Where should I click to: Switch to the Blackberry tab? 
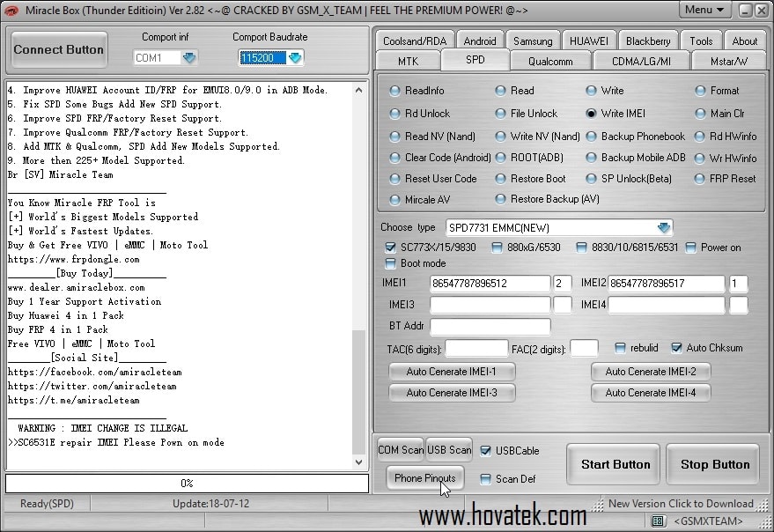648,41
